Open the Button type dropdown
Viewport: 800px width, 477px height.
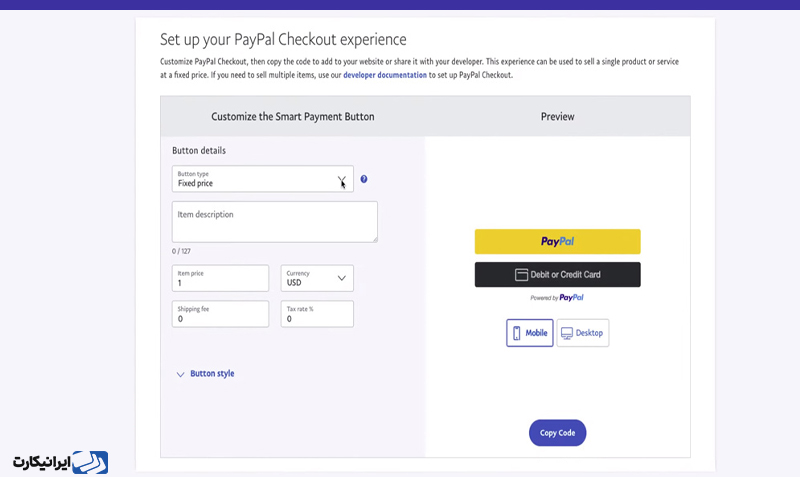coord(263,179)
